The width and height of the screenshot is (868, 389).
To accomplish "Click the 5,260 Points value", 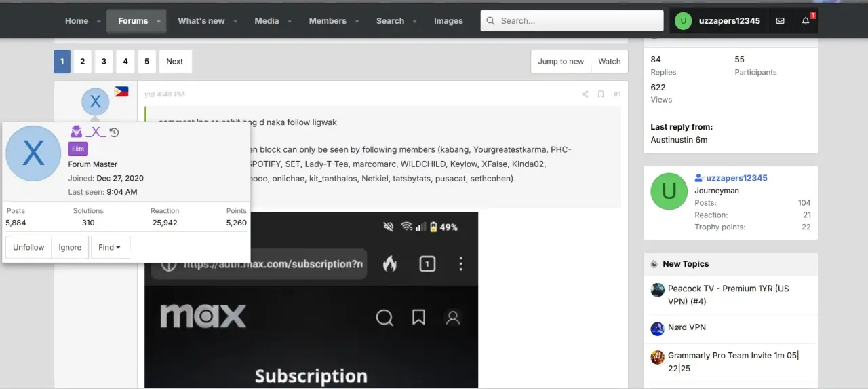I will click(236, 223).
